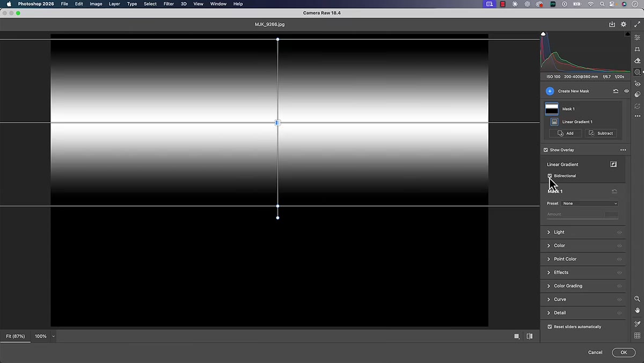The width and height of the screenshot is (644, 363).
Task: Open the Preset None dropdown
Action: (x=590, y=204)
